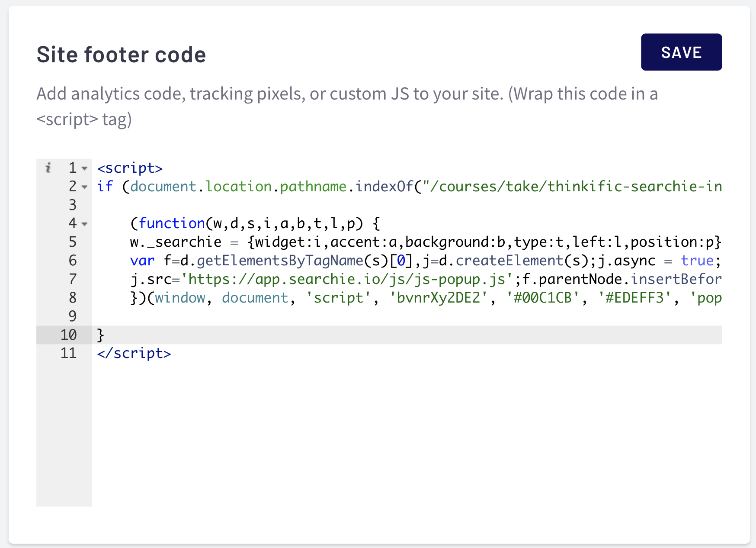Click the blank editor area below the code

point(407,433)
